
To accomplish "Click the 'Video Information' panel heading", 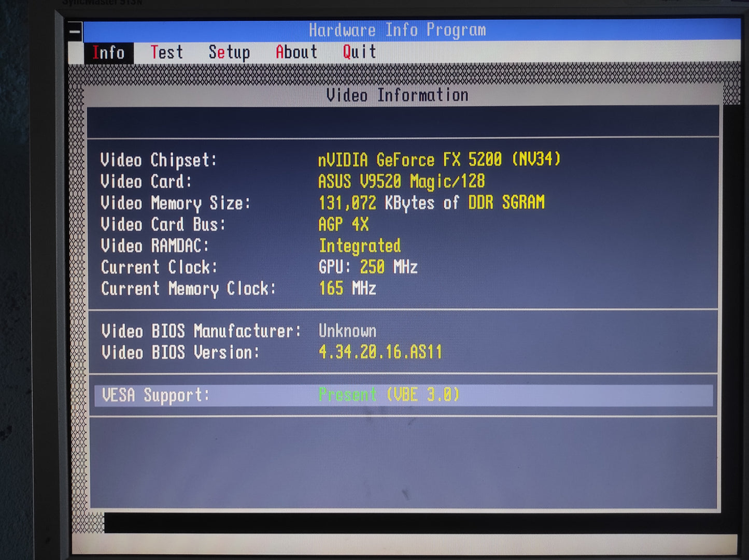I will click(397, 95).
